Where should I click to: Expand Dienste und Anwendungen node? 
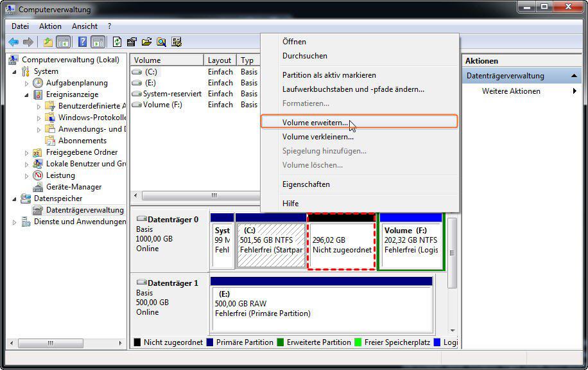(x=15, y=222)
